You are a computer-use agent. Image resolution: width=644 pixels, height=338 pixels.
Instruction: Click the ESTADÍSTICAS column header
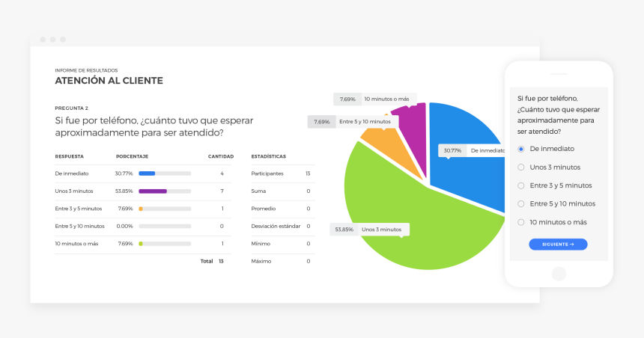tap(269, 157)
